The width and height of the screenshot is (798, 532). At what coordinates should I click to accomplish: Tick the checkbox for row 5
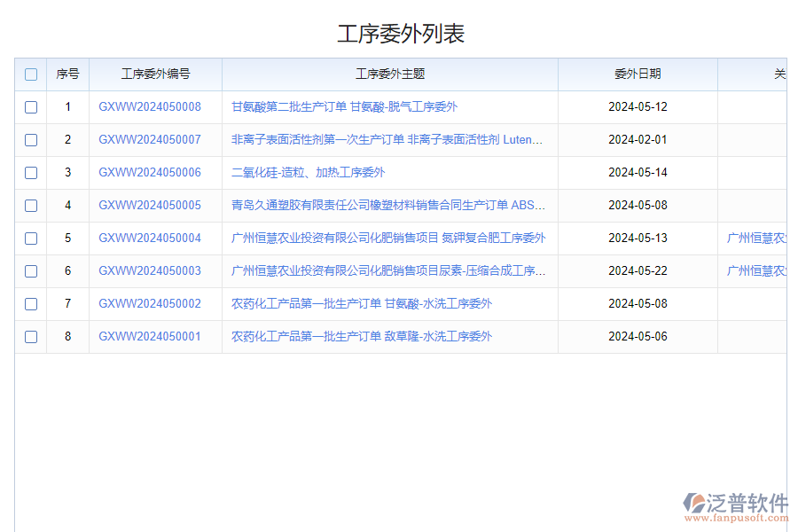click(x=31, y=239)
